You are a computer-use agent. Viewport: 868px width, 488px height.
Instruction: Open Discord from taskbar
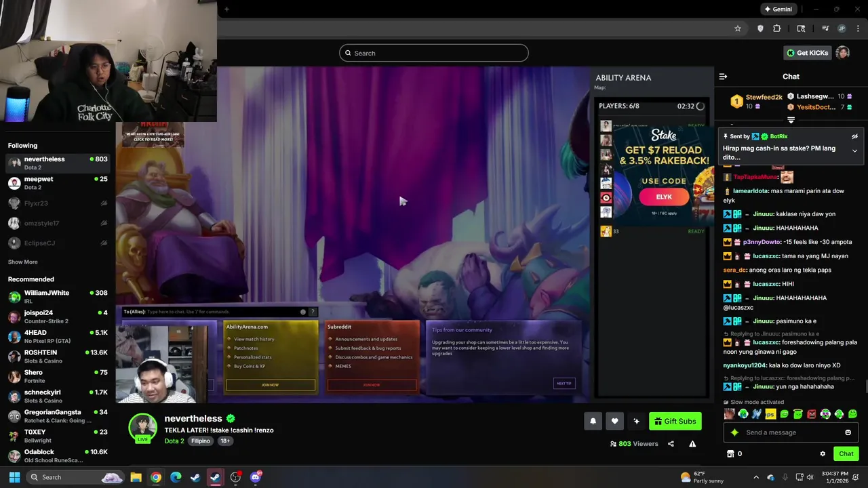[x=256, y=477]
